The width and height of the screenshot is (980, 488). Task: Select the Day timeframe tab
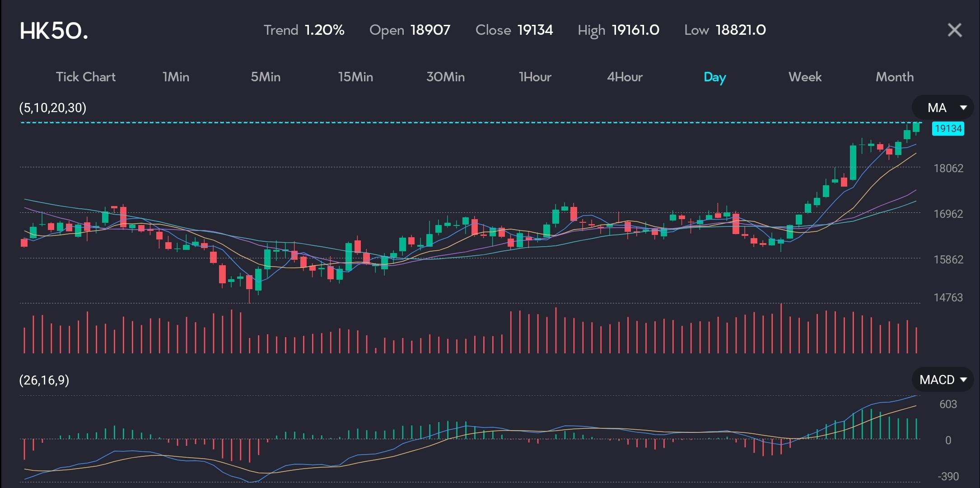pos(714,77)
